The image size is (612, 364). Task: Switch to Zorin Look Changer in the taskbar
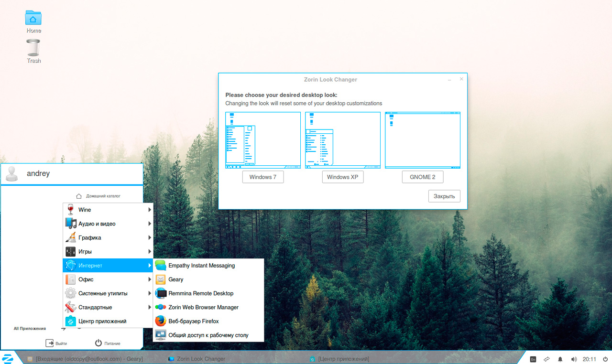[197, 359]
